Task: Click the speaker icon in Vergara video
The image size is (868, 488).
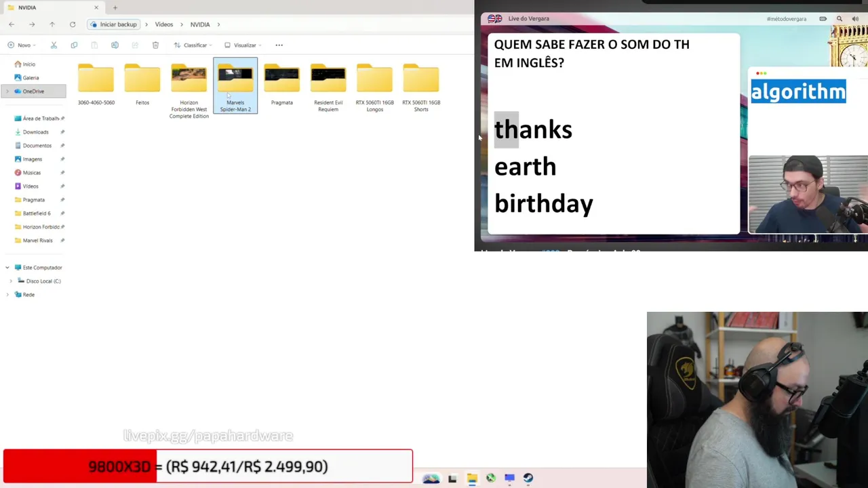Action: [x=855, y=19]
